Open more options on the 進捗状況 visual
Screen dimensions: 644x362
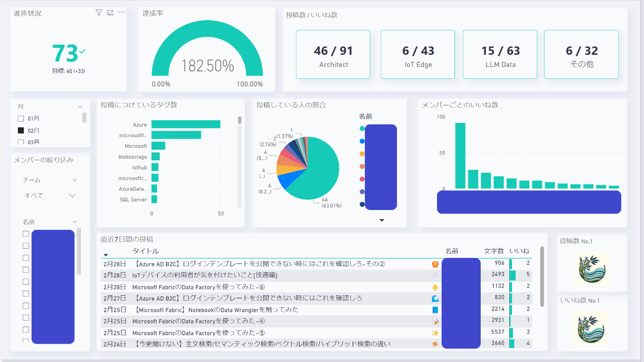pyautogui.click(x=121, y=12)
